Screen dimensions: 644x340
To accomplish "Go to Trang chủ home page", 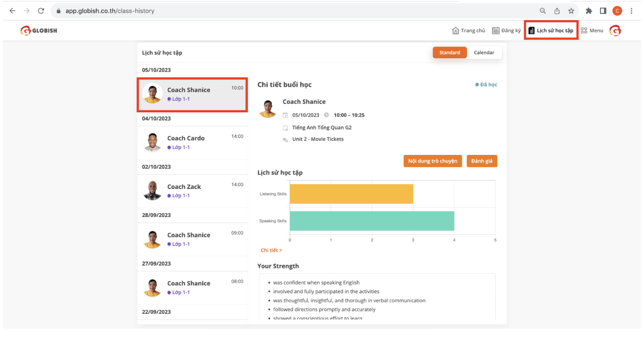I will (x=469, y=31).
